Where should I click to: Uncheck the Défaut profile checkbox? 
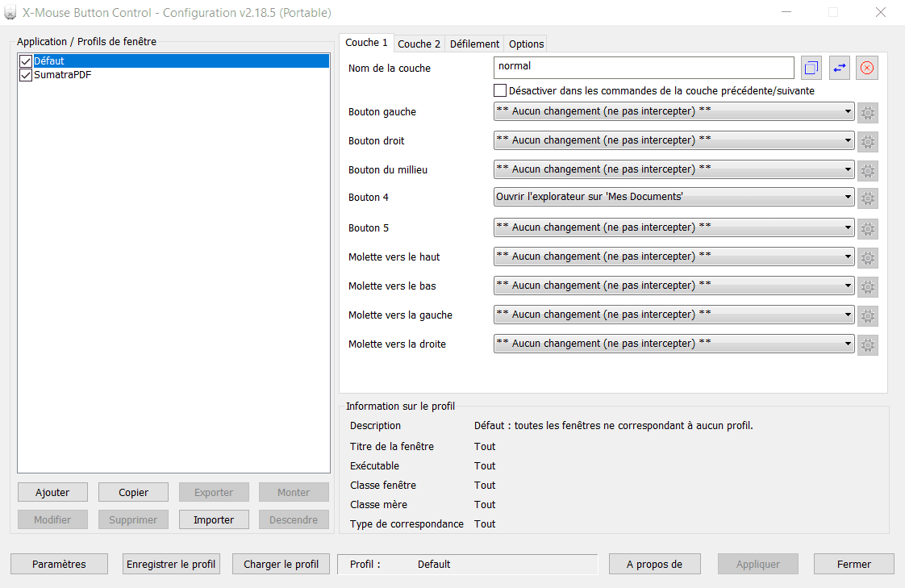[x=26, y=61]
